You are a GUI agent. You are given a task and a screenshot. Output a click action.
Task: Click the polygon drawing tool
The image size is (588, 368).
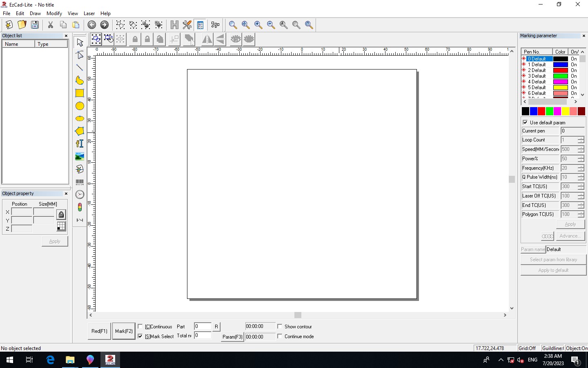(80, 131)
